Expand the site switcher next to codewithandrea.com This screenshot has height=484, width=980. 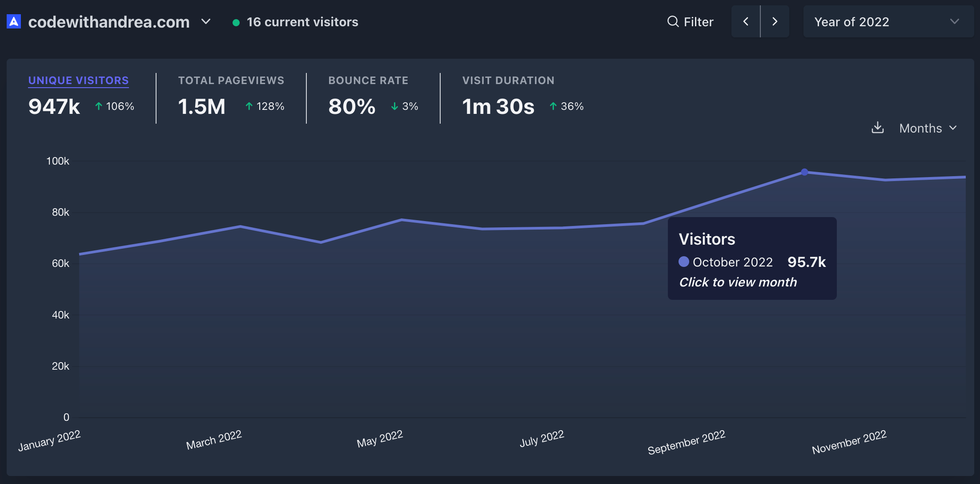click(x=206, y=21)
